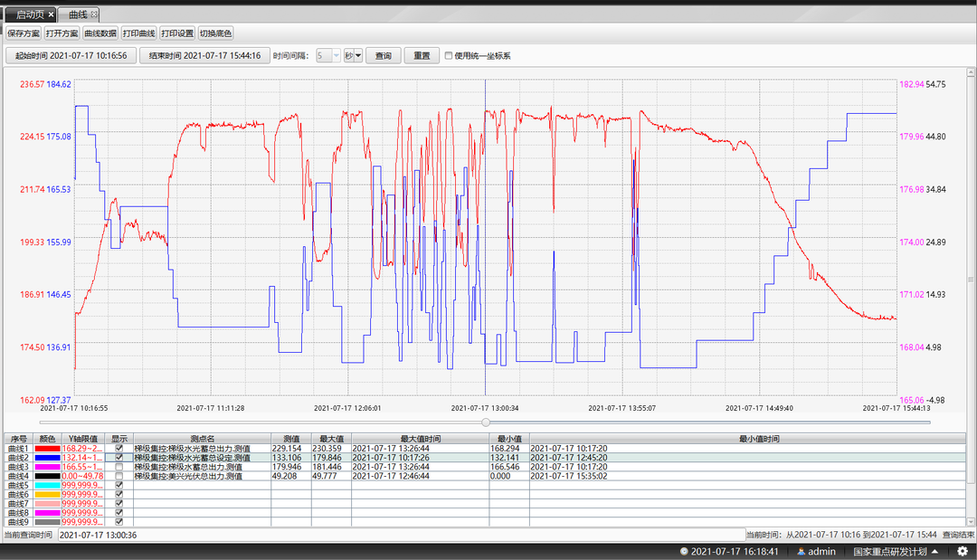The width and height of the screenshot is (977, 560).
Task: Click the time slider handle below the chart
Action: [486, 422]
